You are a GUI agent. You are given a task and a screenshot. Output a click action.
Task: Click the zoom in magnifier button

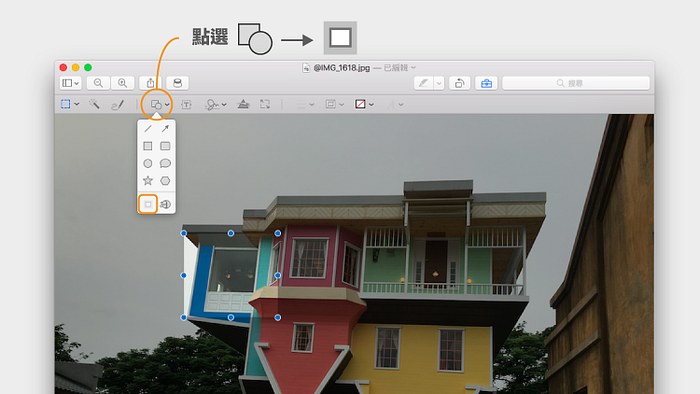coord(122,83)
